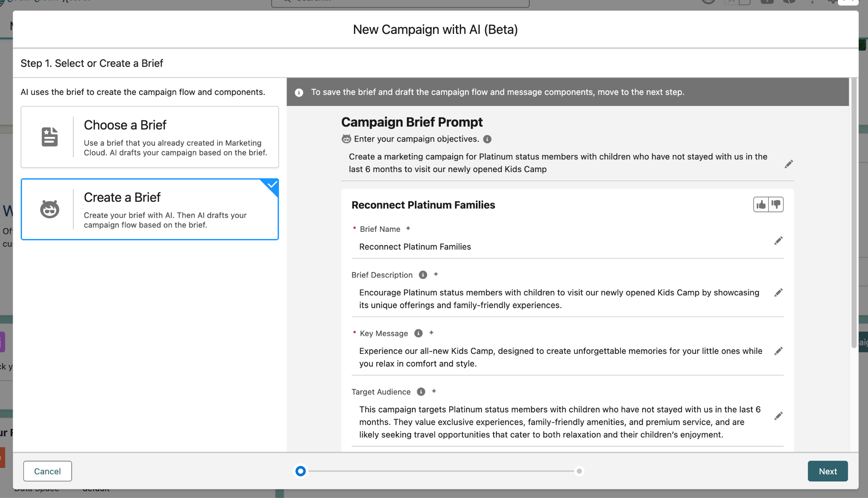Select the Choose a Brief option
868x498 pixels.
[150, 137]
